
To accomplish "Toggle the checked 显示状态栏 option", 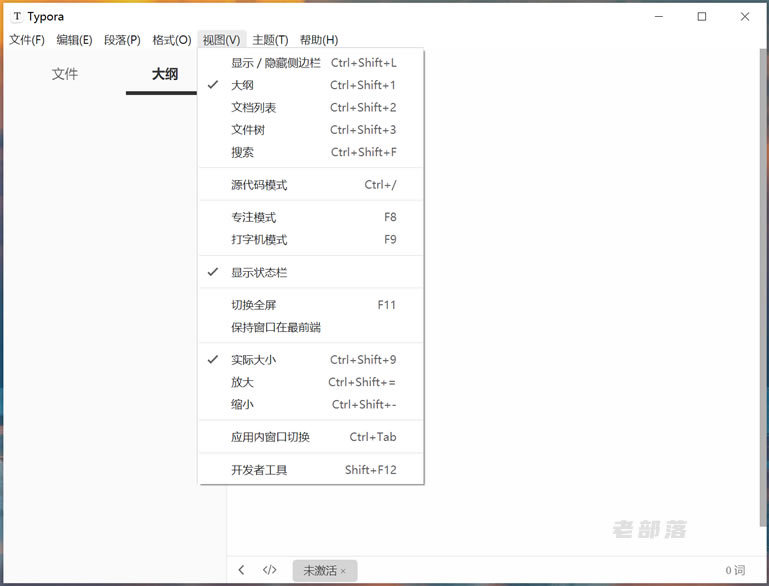I will (x=311, y=272).
